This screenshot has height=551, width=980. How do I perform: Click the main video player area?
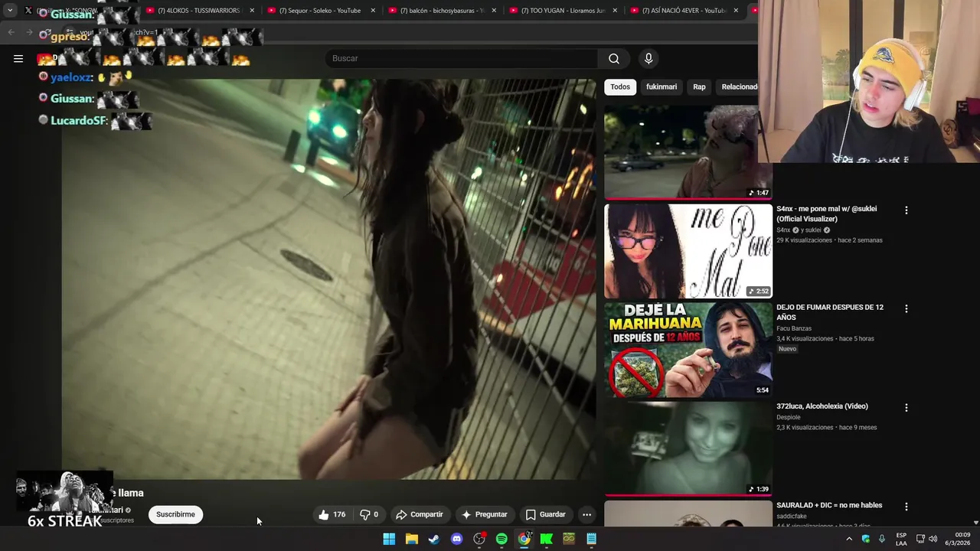click(x=328, y=279)
